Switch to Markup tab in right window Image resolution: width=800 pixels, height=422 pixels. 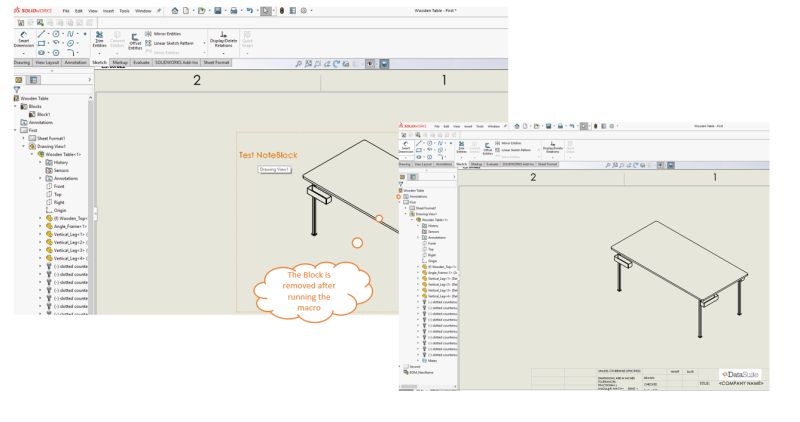tap(476, 164)
